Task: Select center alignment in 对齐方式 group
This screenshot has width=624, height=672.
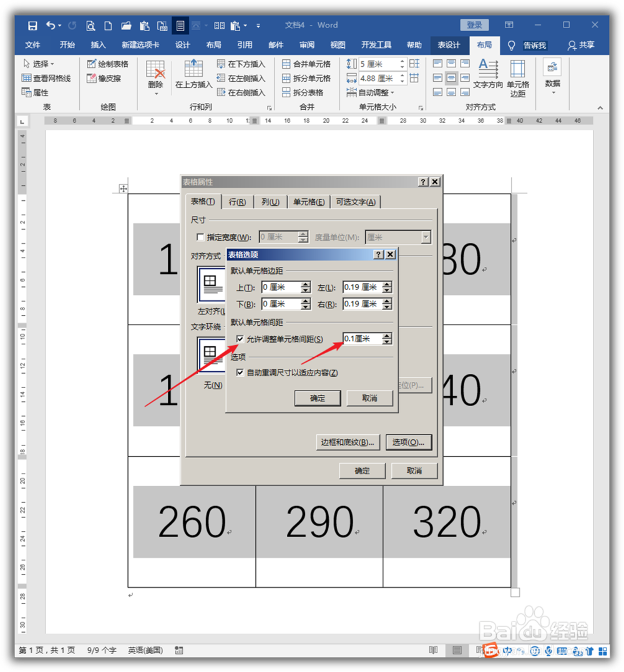Action: 451,78
